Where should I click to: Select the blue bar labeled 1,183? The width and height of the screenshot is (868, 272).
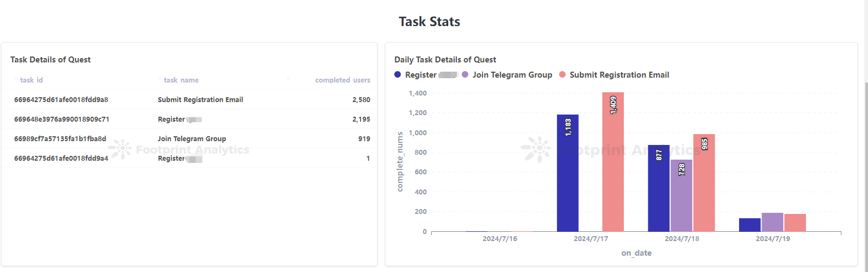coord(568,173)
